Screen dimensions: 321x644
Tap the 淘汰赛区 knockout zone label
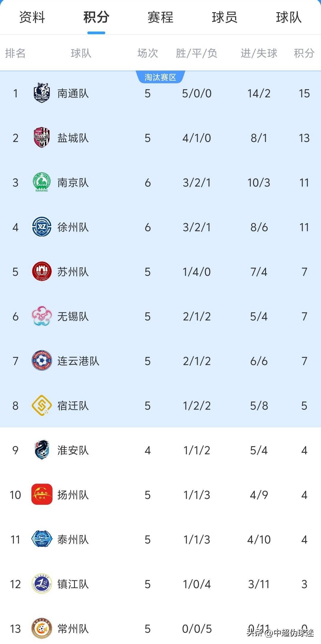coord(160,77)
